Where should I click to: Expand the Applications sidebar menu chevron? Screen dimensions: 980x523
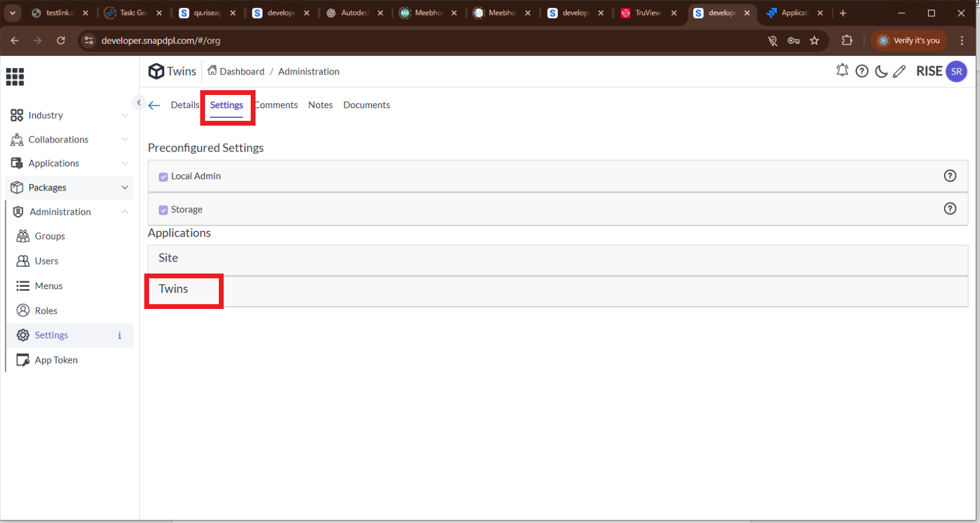(124, 164)
